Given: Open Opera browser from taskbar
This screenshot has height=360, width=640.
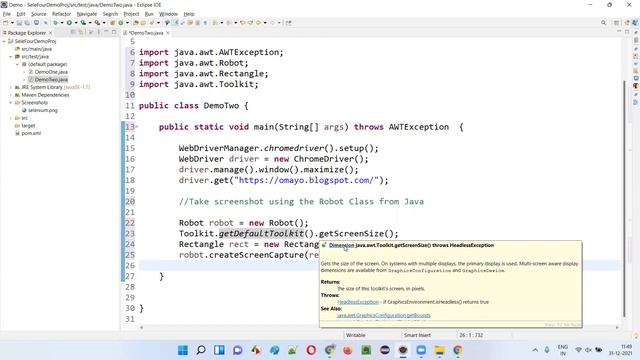Looking at the screenshot, I should point(311,350).
